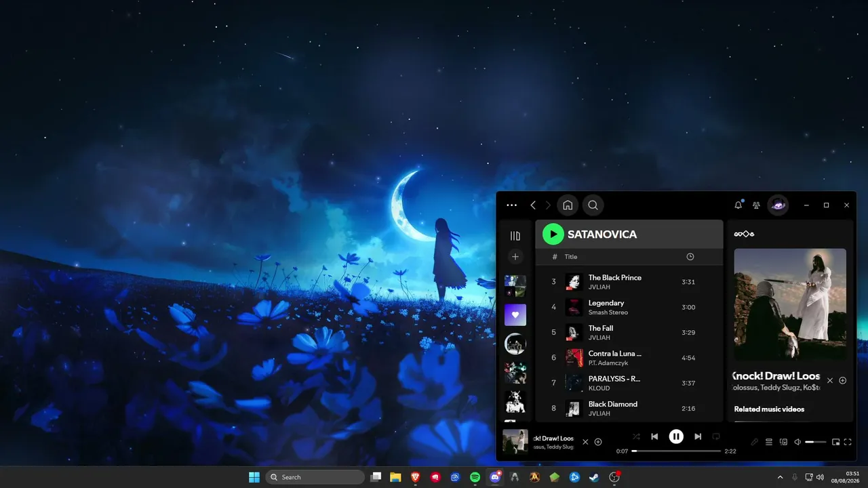868x488 pixels.
Task: Open JVLIAH under The Black Prince
Action: tap(599, 287)
